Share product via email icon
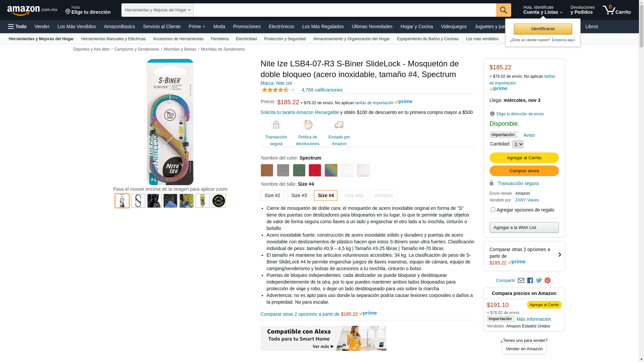Image resolution: width=644 pixels, height=362 pixels. click(521, 281)
